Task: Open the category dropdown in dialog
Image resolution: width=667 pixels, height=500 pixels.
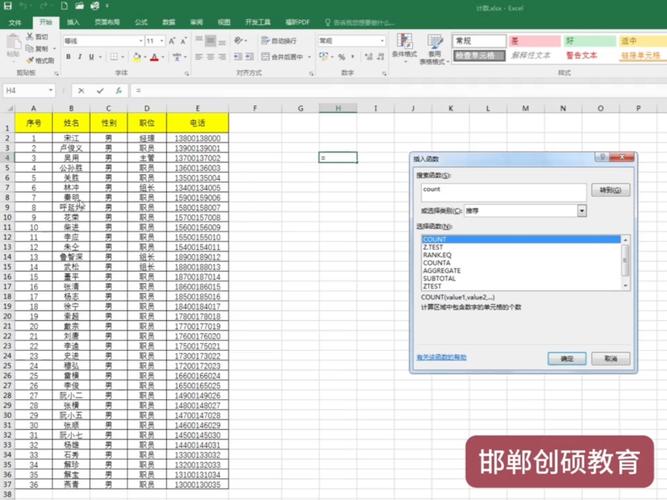Action: 581,211
